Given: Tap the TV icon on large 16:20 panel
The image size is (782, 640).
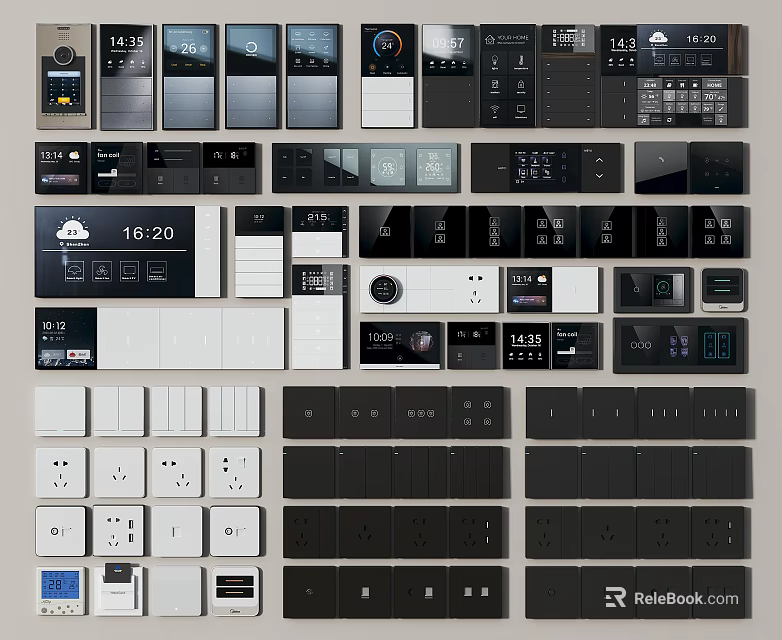Looking at the screenshot, I should (129, 271).
